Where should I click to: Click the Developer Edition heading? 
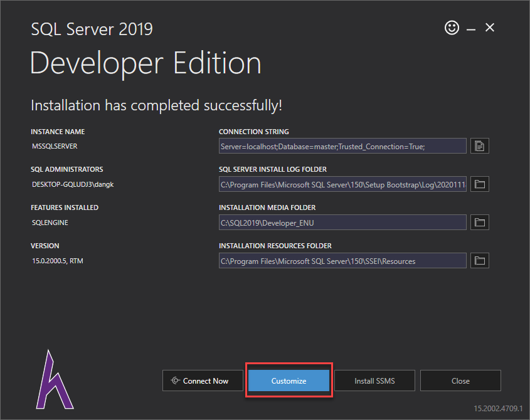(146, 63)
